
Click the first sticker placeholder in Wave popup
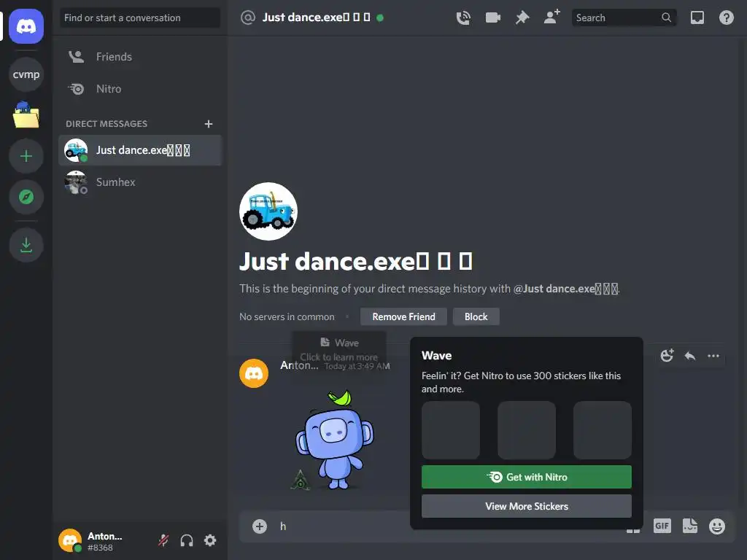(451, 430)
